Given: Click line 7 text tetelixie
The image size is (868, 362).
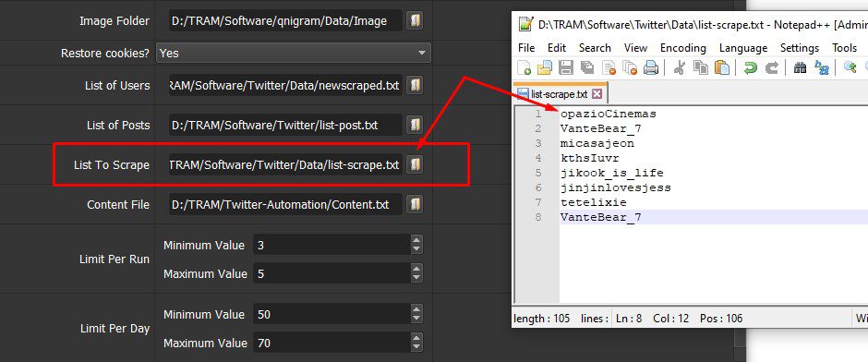Looking at the screenshot, I should coord(594,202).
